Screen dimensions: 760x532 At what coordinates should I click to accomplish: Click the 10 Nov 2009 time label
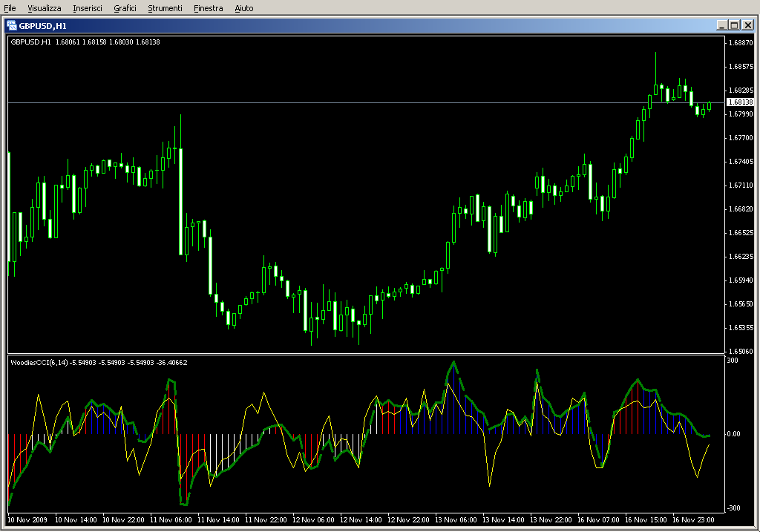27,520
